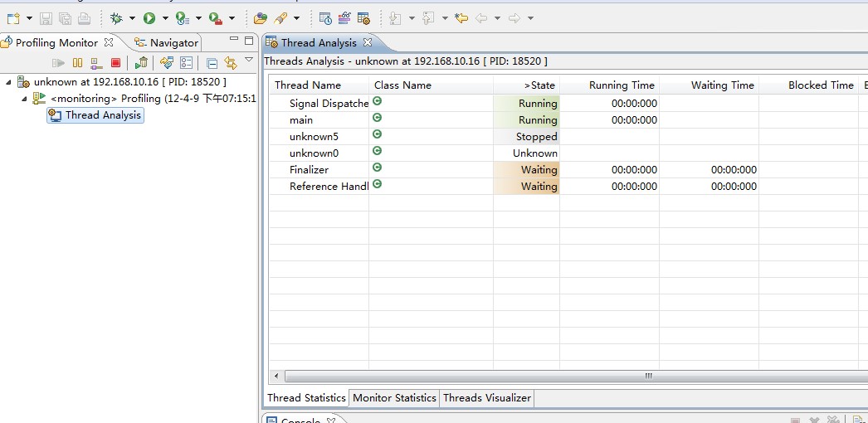Click the red Terminate button
The width and height of the screenshot is (868, 423).
tap(115, 63)
